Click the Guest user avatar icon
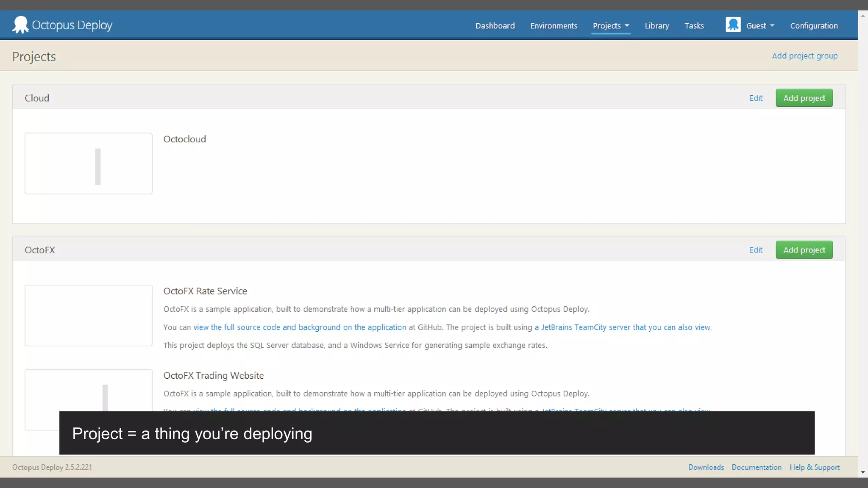Image resolution: width=868 pixels, height=488 pixels. pos(733,25)
